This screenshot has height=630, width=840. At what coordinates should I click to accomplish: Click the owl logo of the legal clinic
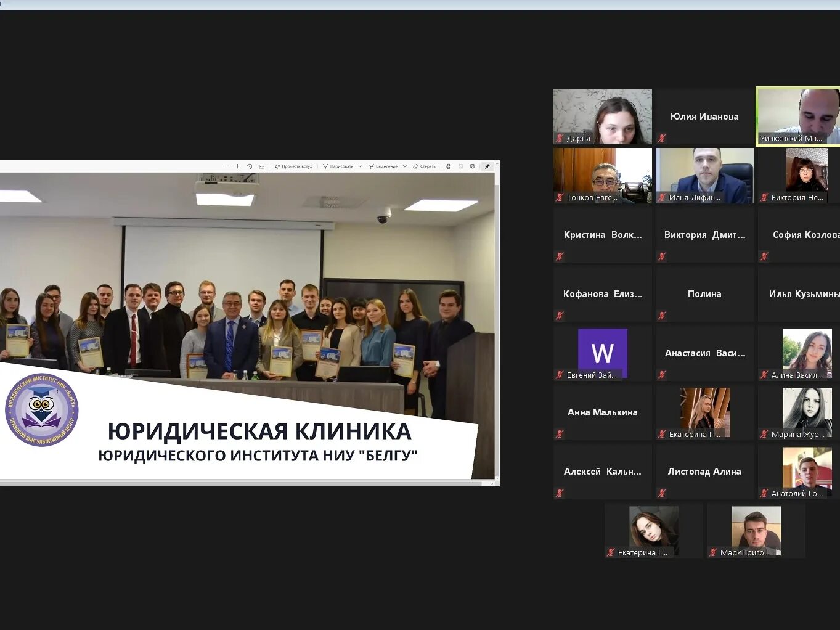coord(42,410)
